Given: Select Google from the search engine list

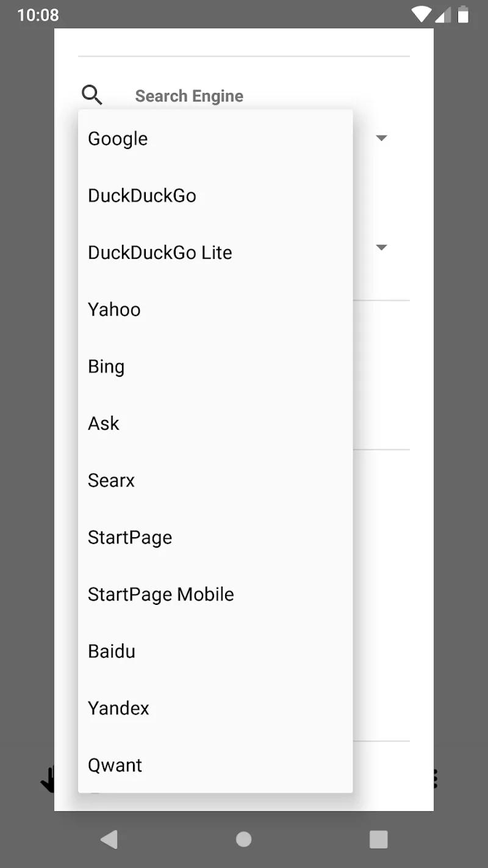Looking at the screenshot, I should click(118, 139).
